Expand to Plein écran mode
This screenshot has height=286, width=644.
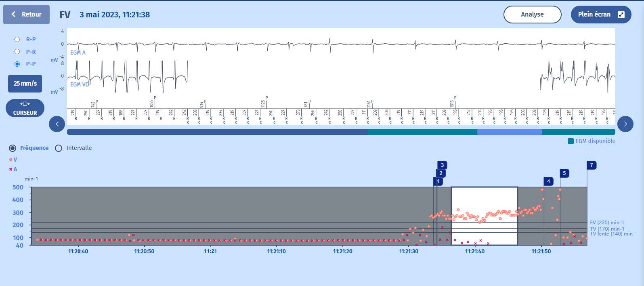point(601,15)
